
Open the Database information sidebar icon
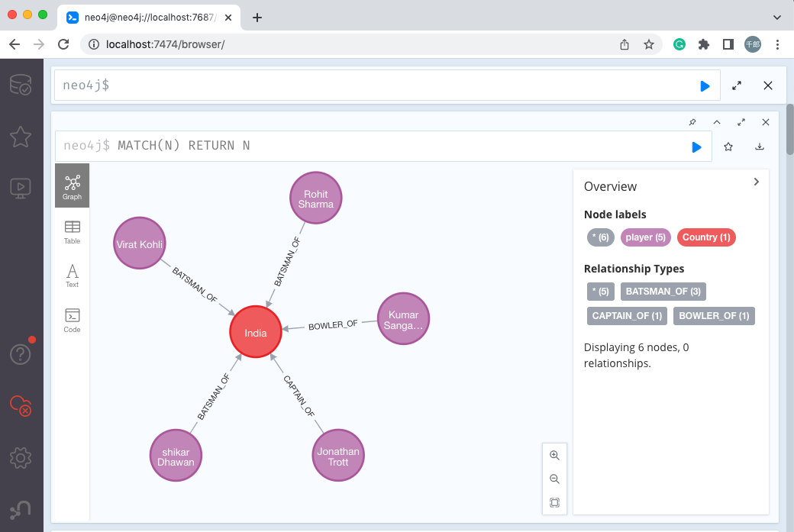(21, 85)
